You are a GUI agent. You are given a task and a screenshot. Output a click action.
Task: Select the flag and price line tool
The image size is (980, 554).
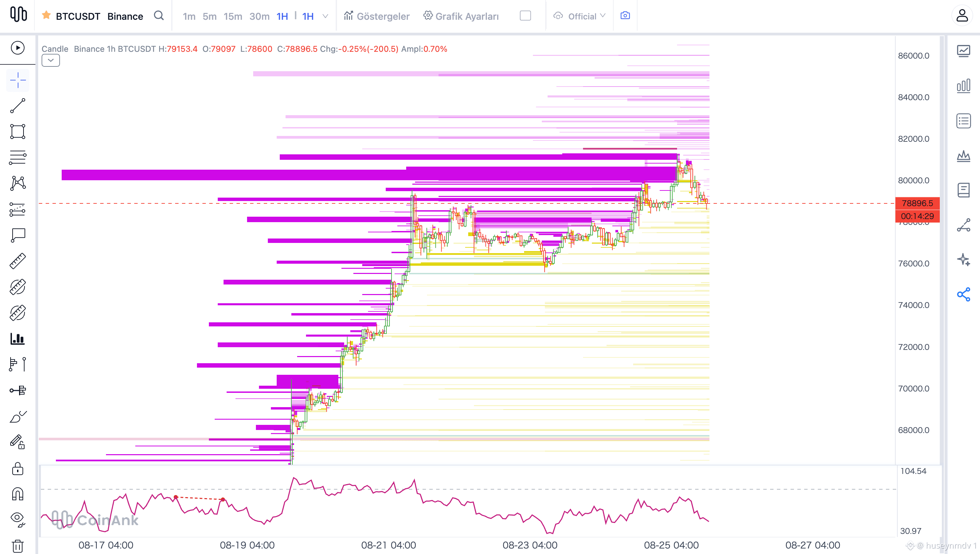pos(18,364)
